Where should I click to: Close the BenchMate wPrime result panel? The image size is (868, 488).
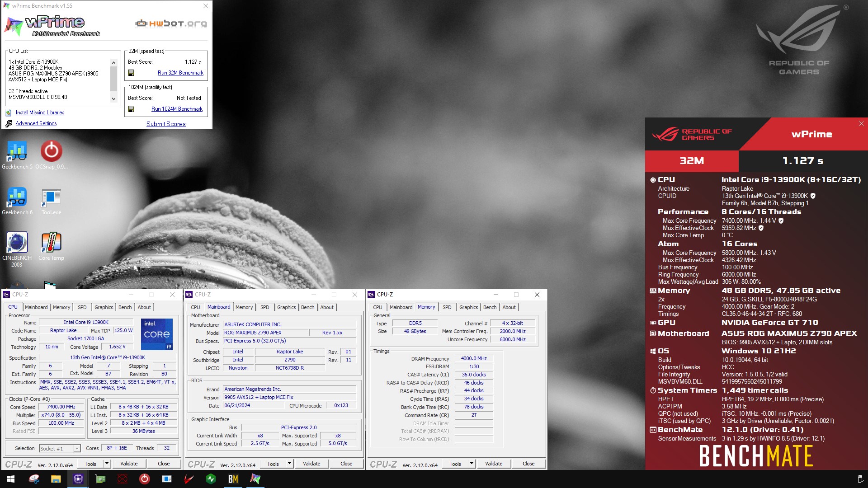[x=861, y=124]
